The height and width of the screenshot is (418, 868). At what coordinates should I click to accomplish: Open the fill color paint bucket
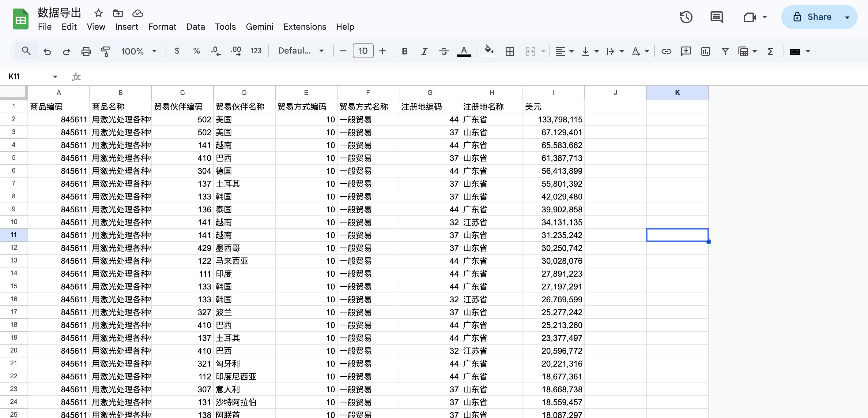[x=489, y=51]
